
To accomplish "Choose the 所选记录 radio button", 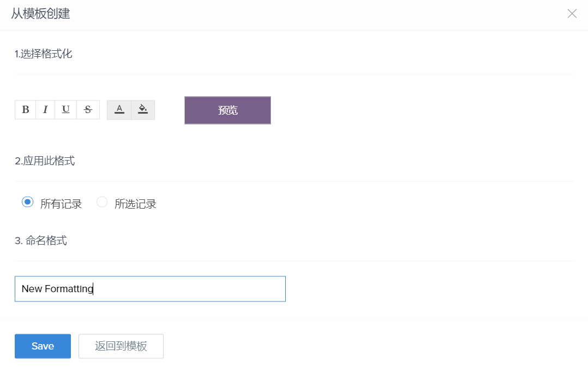I will (102, 203).
